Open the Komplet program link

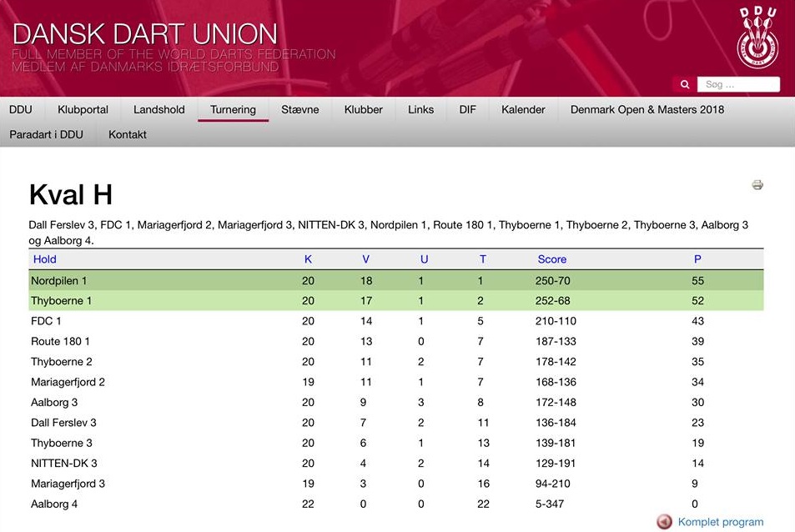[720, 522]
